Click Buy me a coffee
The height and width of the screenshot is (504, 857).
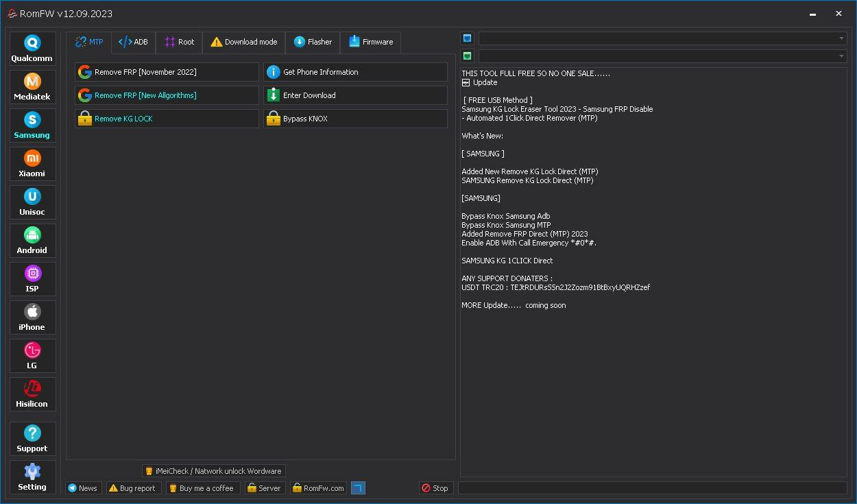click(x=202, y=488)
